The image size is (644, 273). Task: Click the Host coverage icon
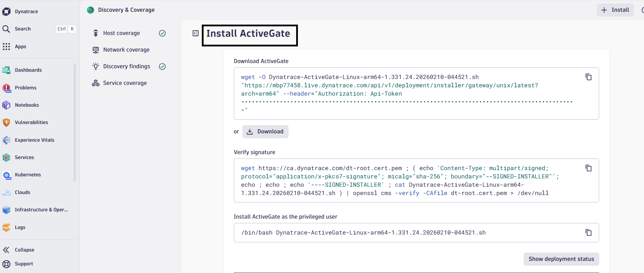[x=96, y=33]
